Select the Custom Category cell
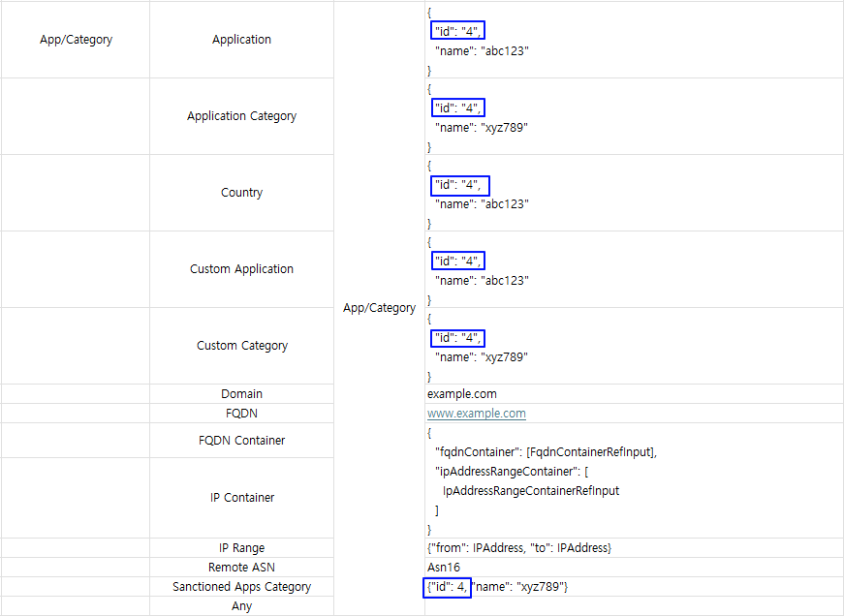 pos(241,346)
